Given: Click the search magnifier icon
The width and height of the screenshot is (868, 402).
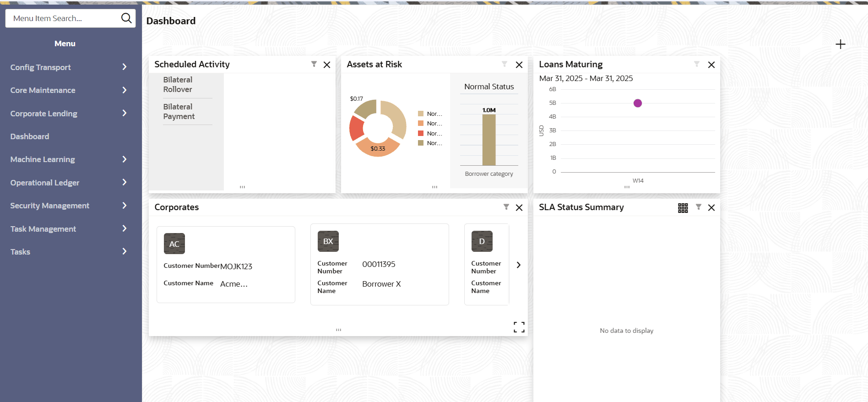Looking at the screenshot, I should [126, 18].
